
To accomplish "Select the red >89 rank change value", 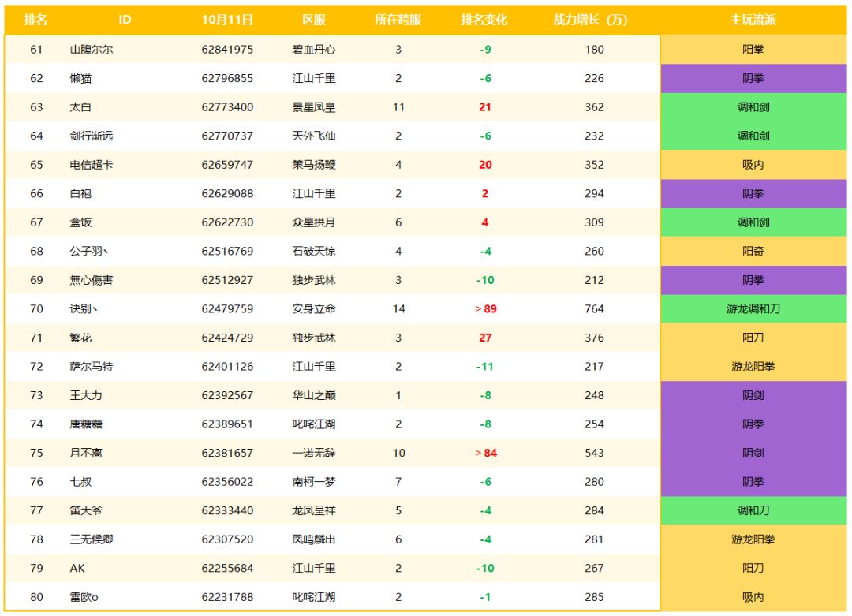I will pyautogui.click(x=486, y=308).
